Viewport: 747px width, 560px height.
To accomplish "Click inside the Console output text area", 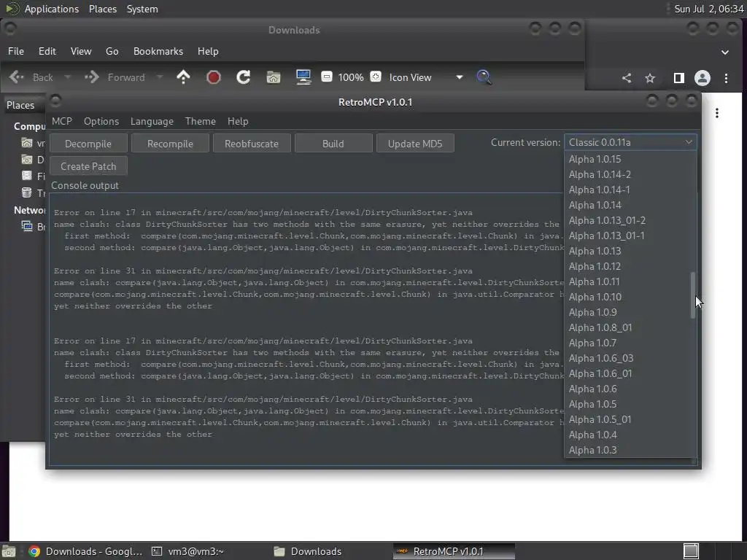I will tap(306, 329).
